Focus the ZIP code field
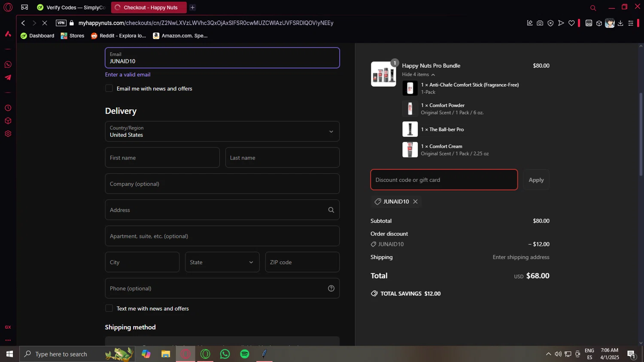Screen dimensions: 644x362 302,262
